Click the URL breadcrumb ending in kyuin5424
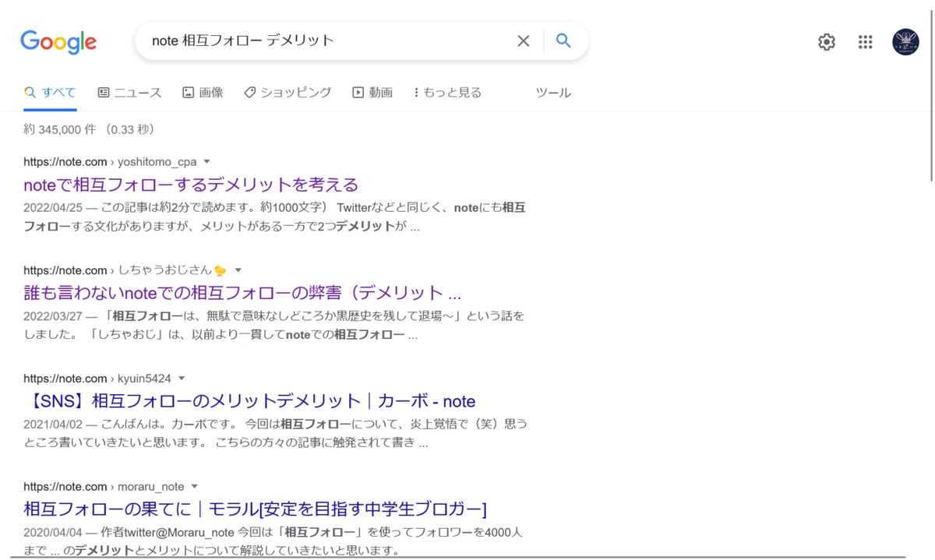The image size is (935, 560). point(97,379)
